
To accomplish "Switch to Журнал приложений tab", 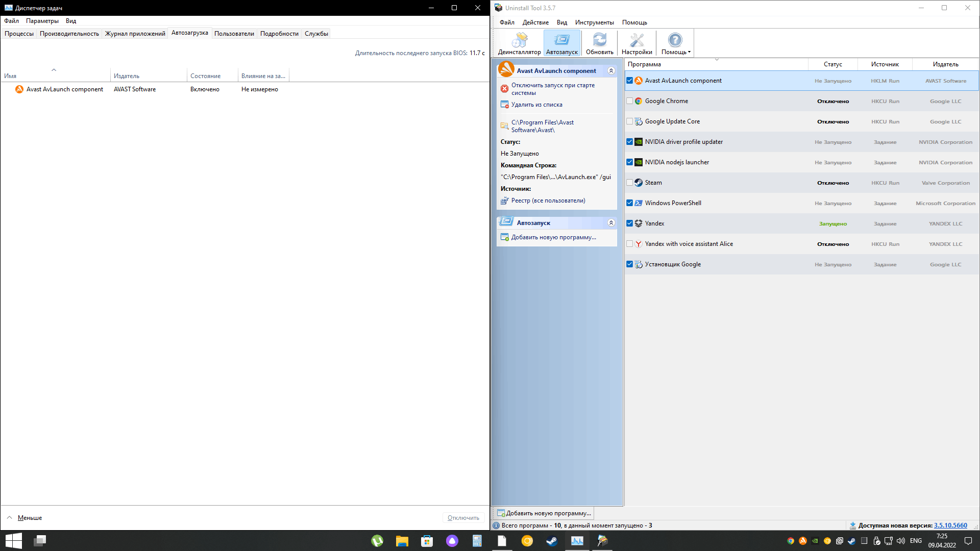I will [135, 34].
